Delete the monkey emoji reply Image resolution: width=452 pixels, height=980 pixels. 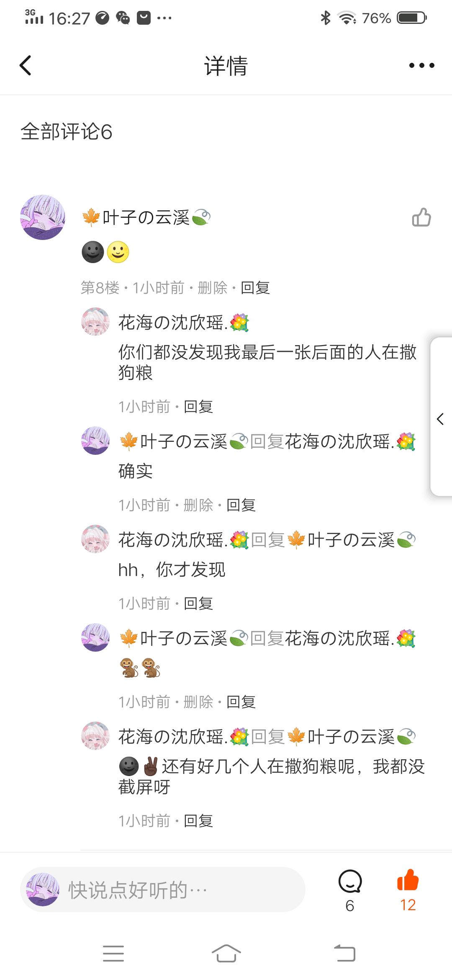198,702
